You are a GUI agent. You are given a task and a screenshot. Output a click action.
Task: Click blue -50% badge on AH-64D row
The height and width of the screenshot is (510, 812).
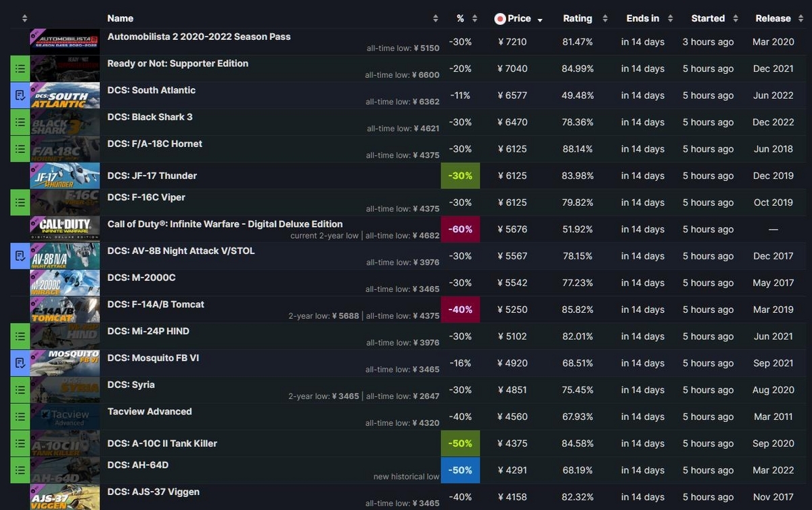[461, 470]
